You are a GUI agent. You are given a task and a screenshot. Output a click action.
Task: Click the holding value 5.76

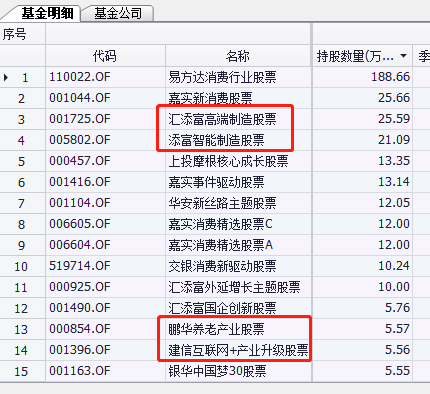click(397, 308)
